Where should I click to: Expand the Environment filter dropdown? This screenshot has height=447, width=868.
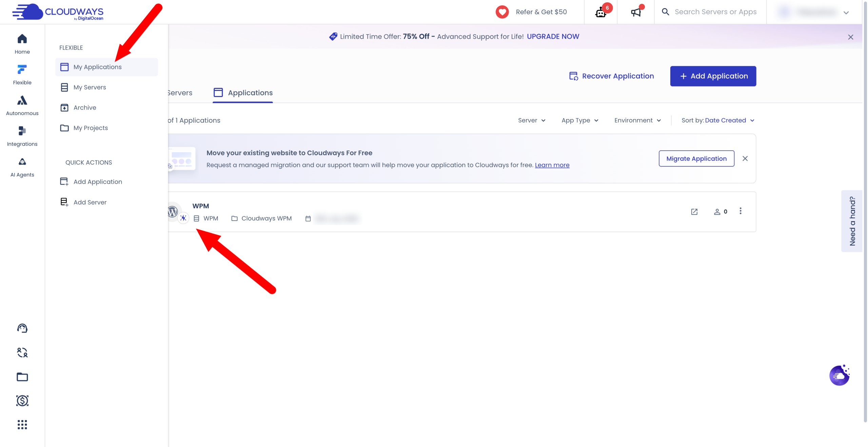point(637,120)
